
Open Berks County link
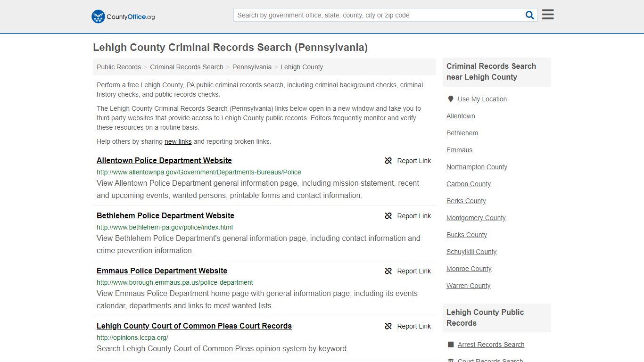tap(466, 201)
